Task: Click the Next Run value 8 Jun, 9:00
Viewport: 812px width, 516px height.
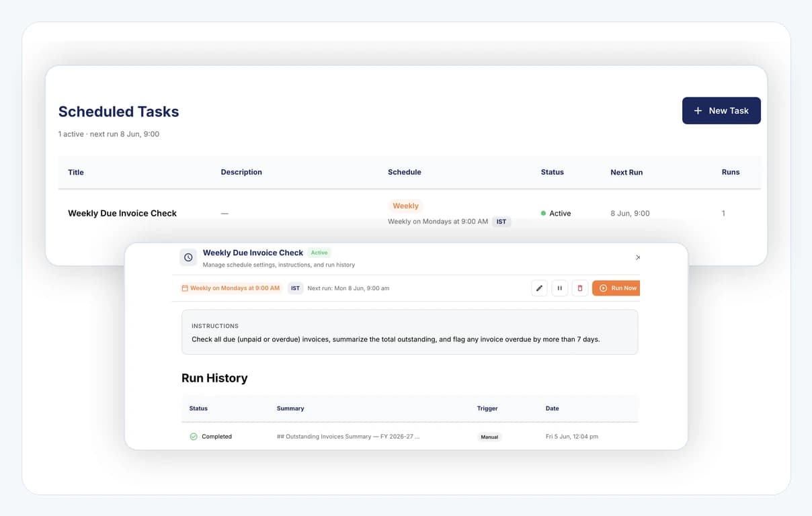Action: pyautogui.click(x=630, y=214)
